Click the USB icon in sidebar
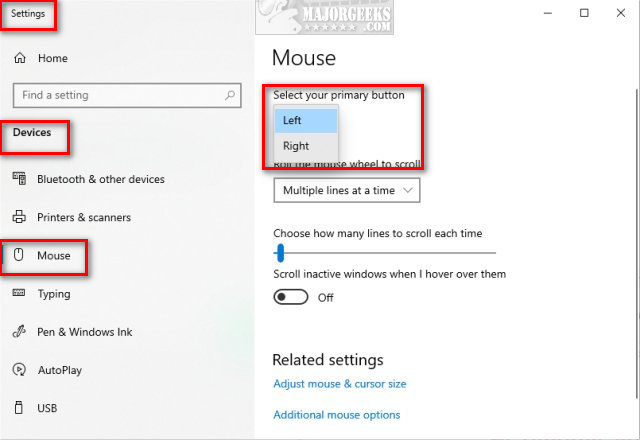640x440 pixels. coord(19,408)
